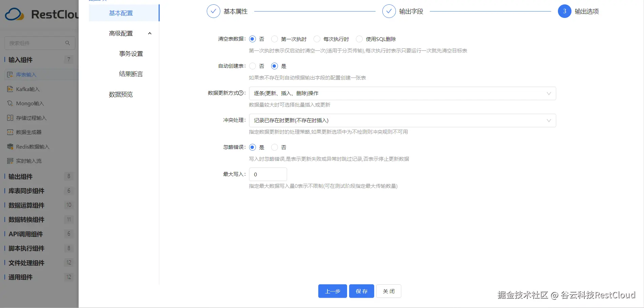
Task: Expand the 脚本执行组件 category
Action: pyautogui.click(x=26, y=248)
